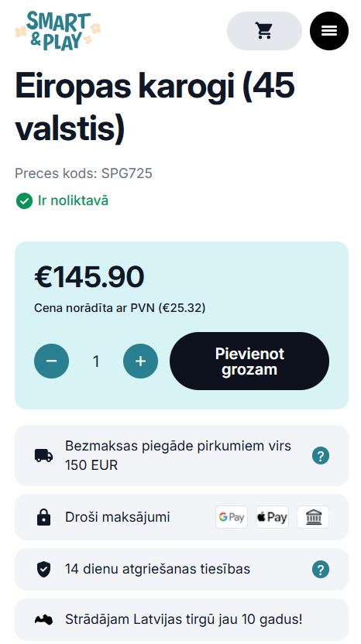
Task: Increase quantity with plus button
Action: [141, 361]
